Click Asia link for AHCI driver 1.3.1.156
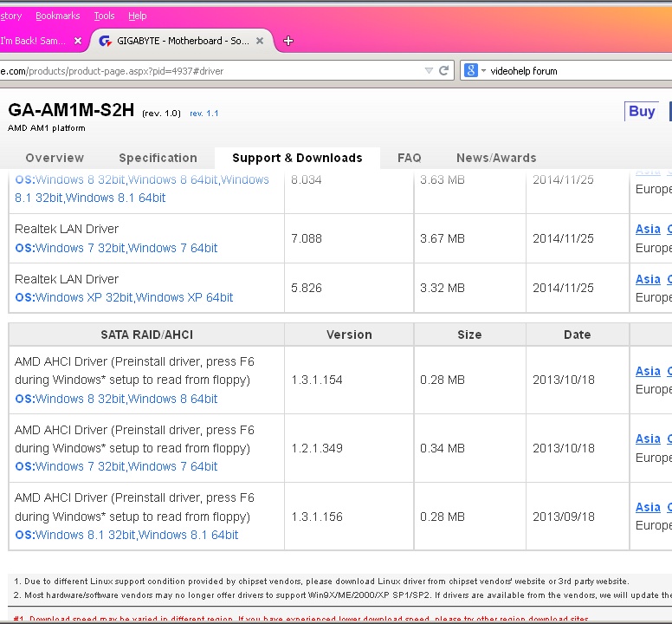The height and width of the screenshot is (624, 672). (648, 507)
